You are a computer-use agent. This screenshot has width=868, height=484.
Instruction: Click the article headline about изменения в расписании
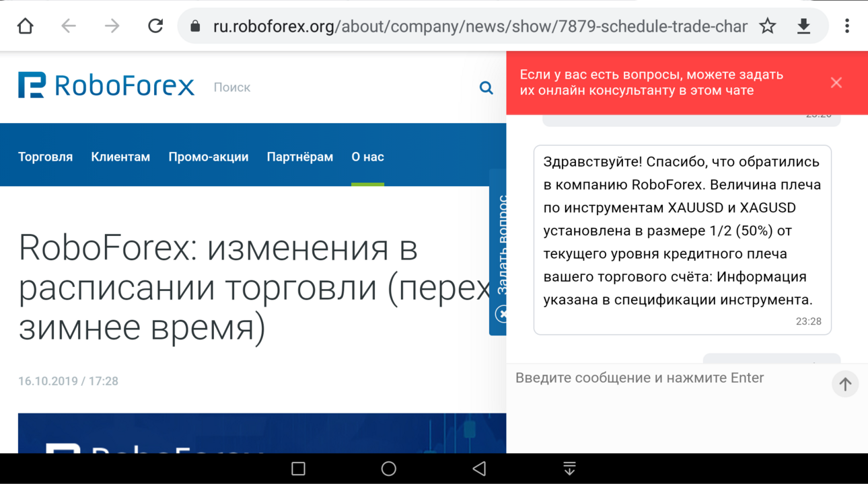click(256, 288)
